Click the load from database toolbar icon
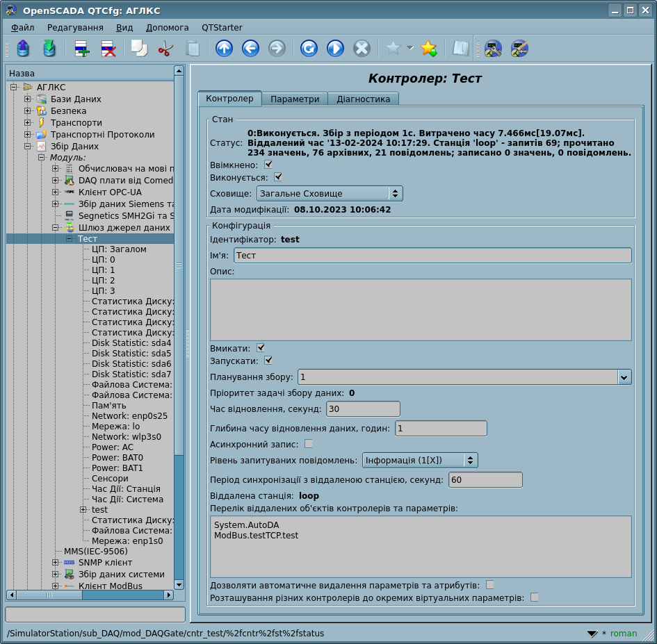The width and height of the screenshot is (657, 644). pos(23,49)
